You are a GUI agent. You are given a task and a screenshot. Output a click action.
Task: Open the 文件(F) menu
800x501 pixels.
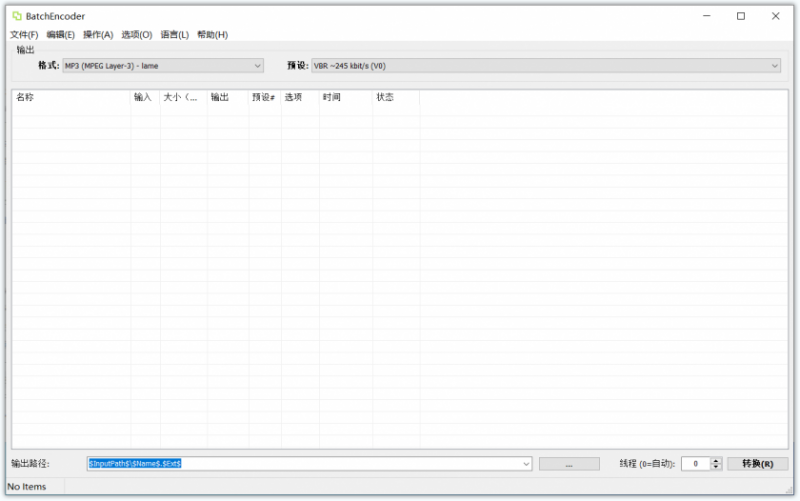(24, 35)
